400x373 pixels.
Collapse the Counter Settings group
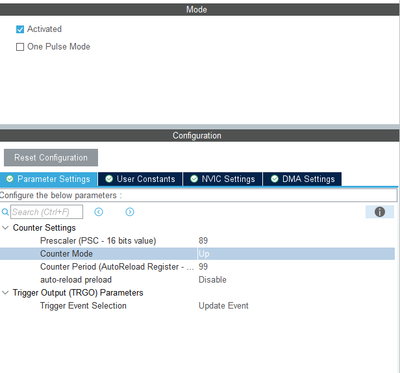click(5, 228)
